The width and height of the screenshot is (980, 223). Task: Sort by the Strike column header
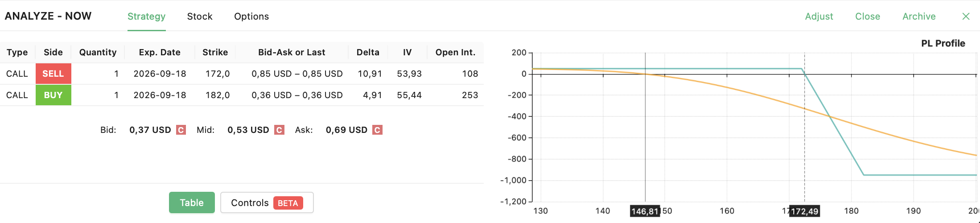click(x=215, y=52)
